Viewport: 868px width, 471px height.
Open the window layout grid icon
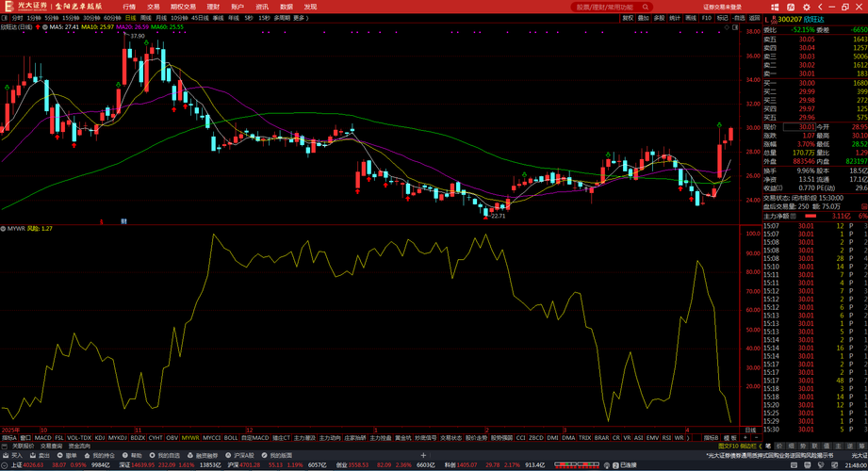pyautogui.click(x=773, y=7)
